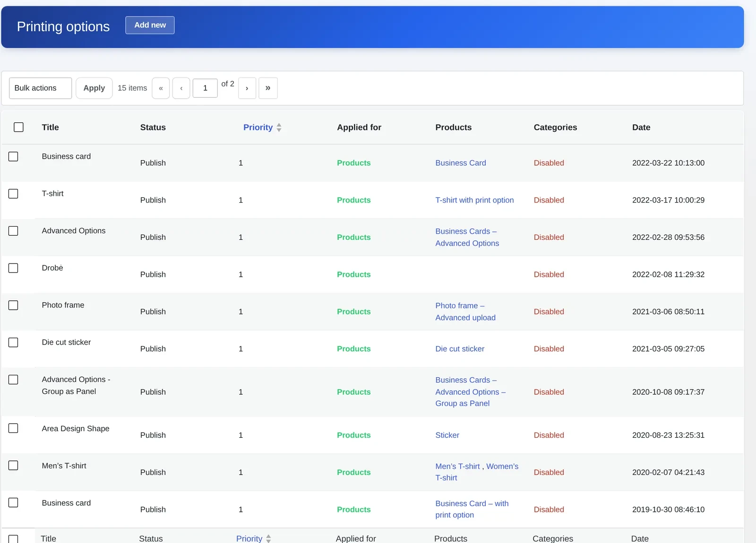
Task: Open Business Cards – Advanced Options – Group as Panel
Action: tap(471, 392)
